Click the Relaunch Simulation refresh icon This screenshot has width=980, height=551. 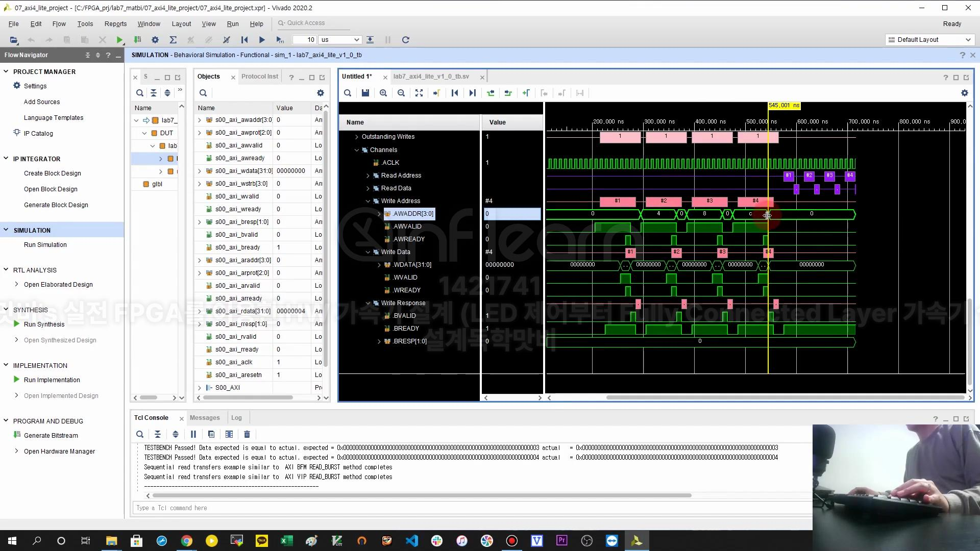pyautogui.click(x=406, y=40)
